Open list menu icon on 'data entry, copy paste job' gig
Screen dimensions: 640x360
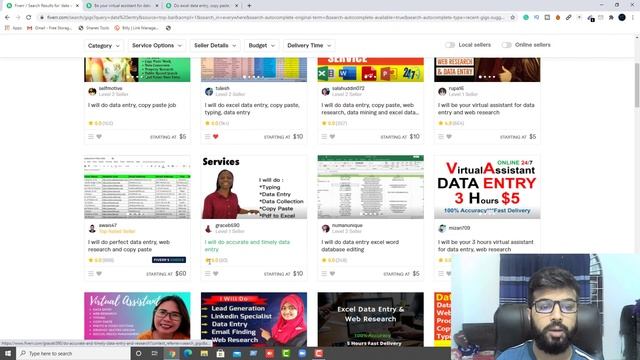pos(91,137)
